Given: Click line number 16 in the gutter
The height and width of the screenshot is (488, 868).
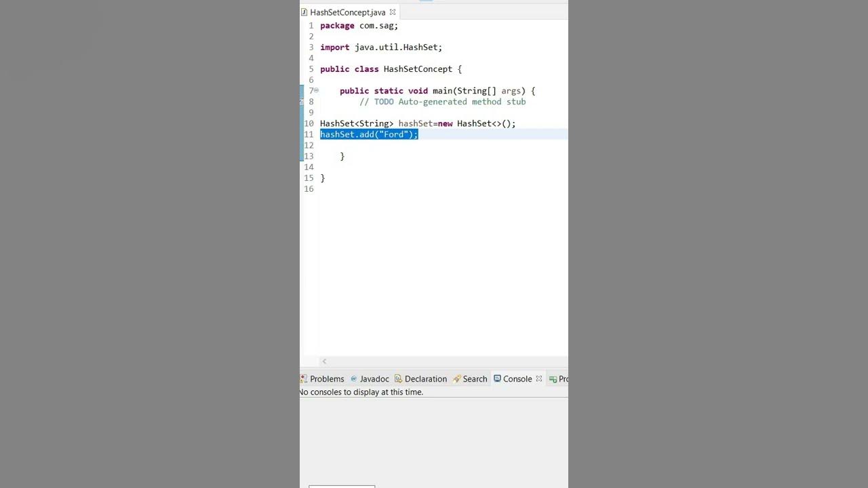Looking at the screenshot, I should [309, 188].
